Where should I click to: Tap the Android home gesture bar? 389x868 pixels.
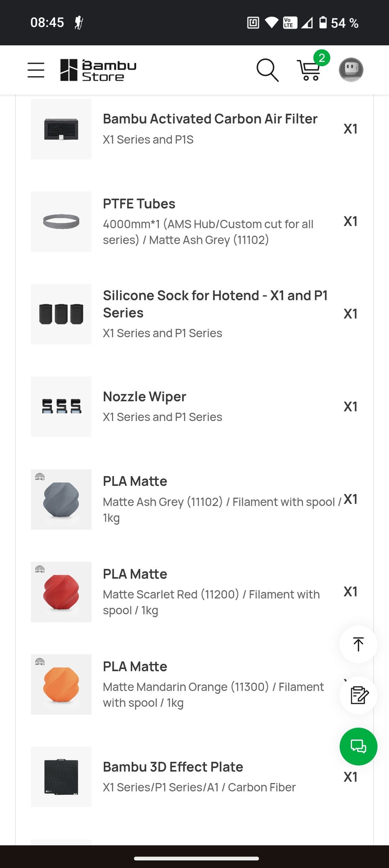point(196,858)
